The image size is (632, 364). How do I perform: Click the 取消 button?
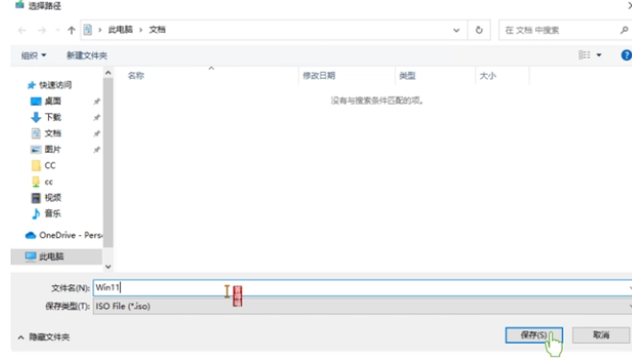600,335
